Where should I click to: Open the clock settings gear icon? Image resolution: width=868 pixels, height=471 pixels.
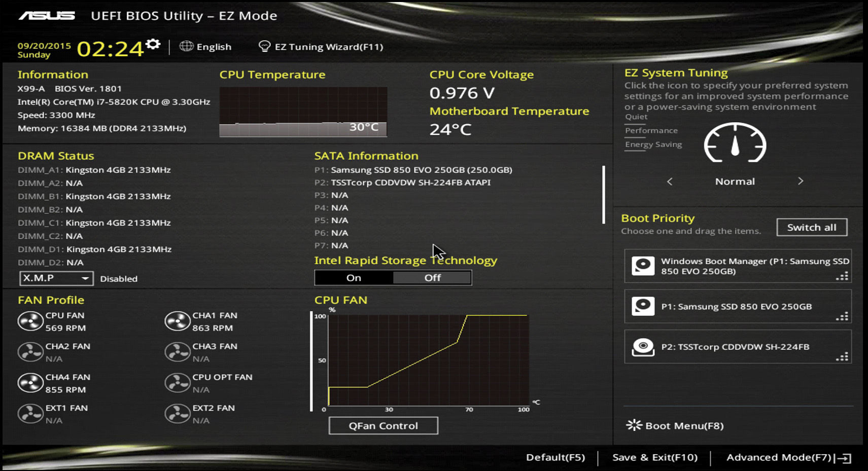coord(153,45)
